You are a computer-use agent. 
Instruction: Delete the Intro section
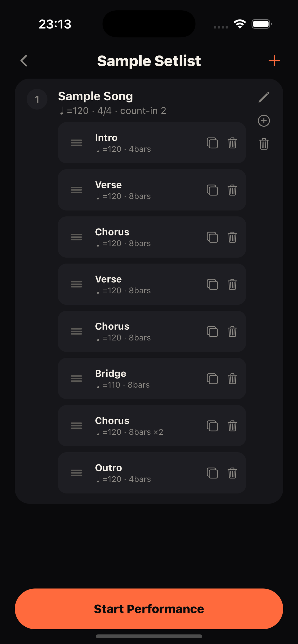click(232, 143)
